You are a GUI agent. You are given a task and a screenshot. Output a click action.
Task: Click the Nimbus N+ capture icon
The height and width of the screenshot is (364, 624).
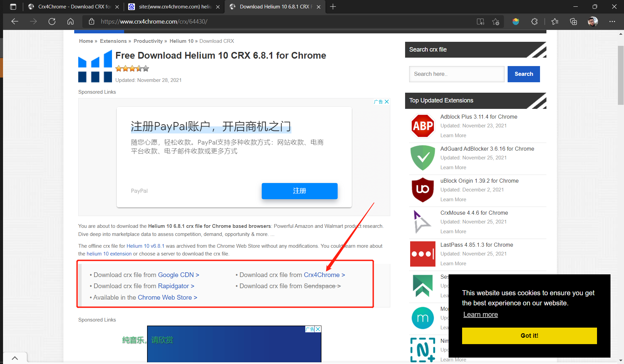[423, 350]
